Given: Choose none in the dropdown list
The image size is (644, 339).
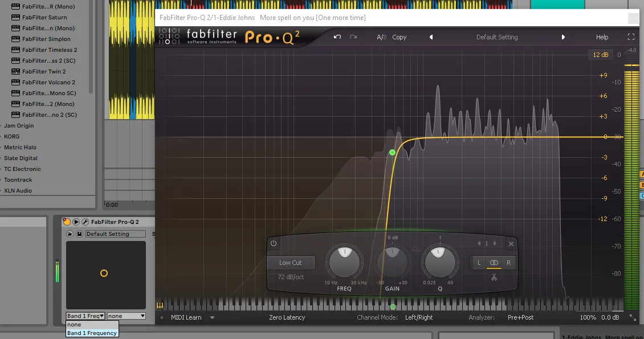Looking at the screenshot, I should [92, 325].
